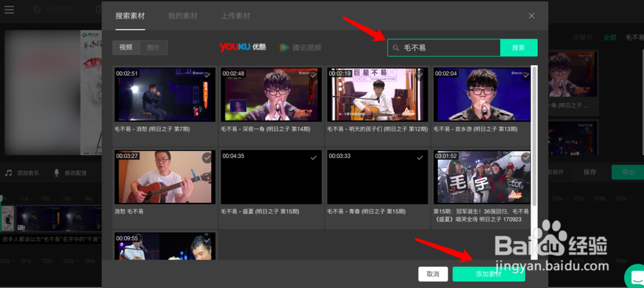The height and width of the screenshot is (288, 644).
Task: Click the first timeline clip thumbnail
Action: (x=8, y=218)
